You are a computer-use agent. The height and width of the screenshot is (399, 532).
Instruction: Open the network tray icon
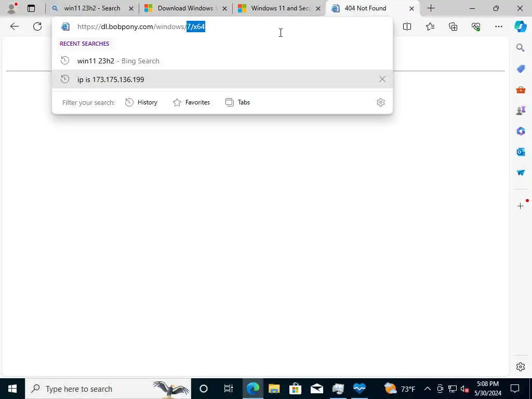tap(453, 389)
